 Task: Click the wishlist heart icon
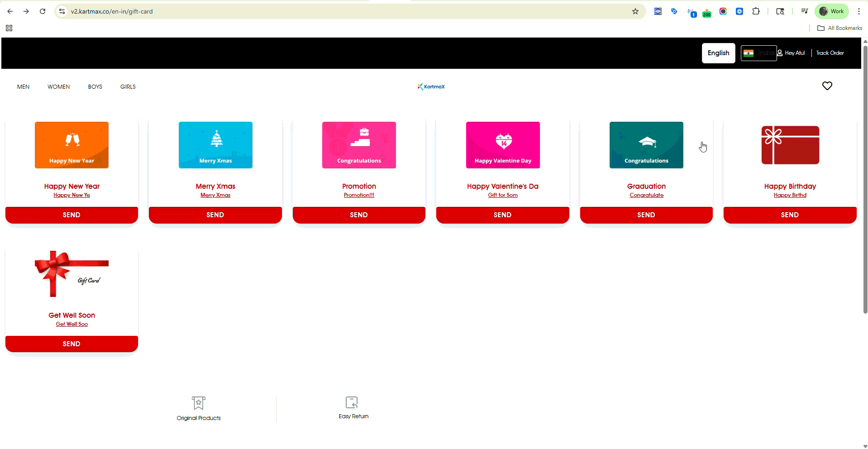click(x=827, y=86)
